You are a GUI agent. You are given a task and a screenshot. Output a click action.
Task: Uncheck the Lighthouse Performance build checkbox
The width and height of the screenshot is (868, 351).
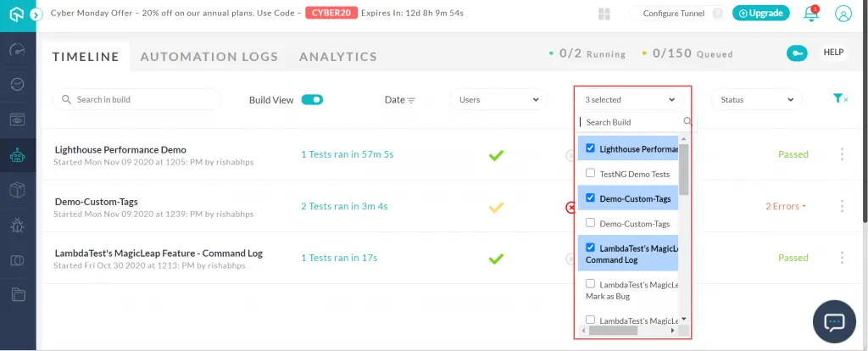tap(590, 148)
